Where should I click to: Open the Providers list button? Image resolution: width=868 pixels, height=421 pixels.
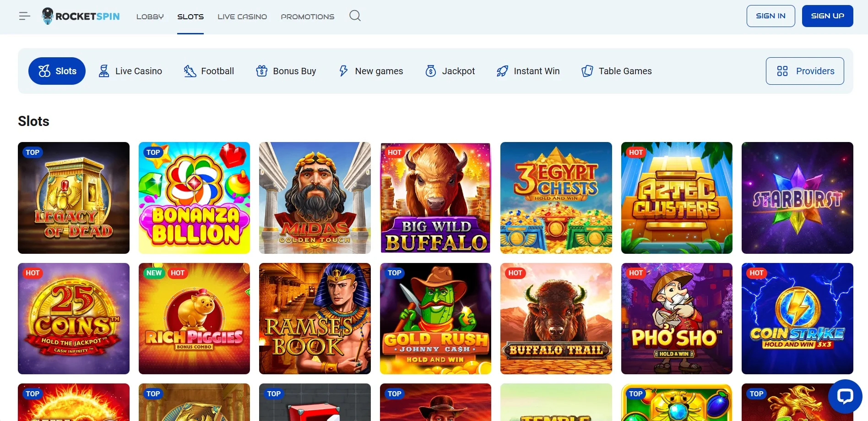click(805, 71)
